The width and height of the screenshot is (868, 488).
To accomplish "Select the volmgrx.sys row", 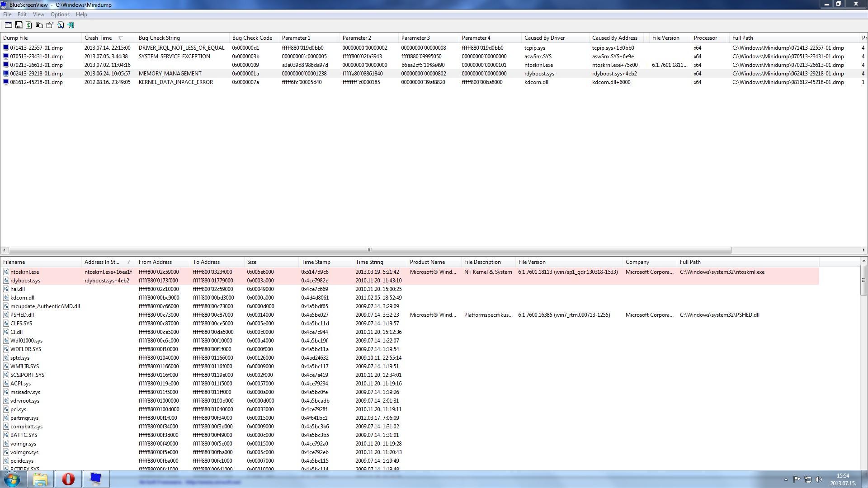I will [x=410, y=452].
